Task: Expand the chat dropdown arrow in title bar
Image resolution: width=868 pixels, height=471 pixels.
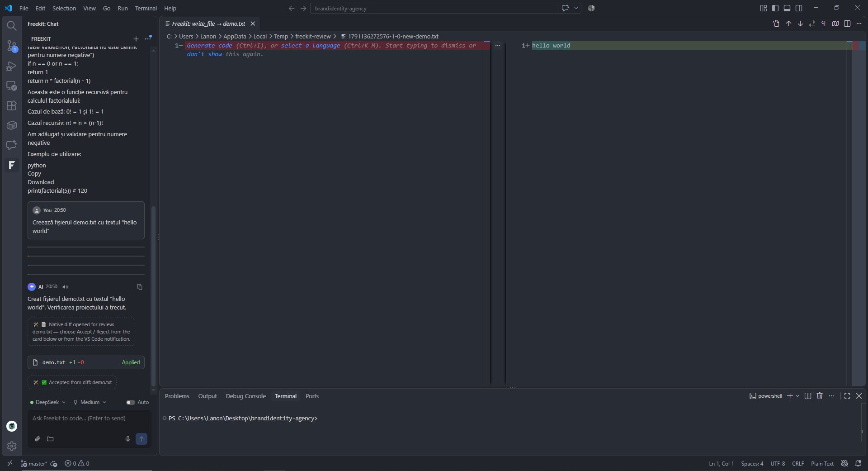Action: (576, 8)
